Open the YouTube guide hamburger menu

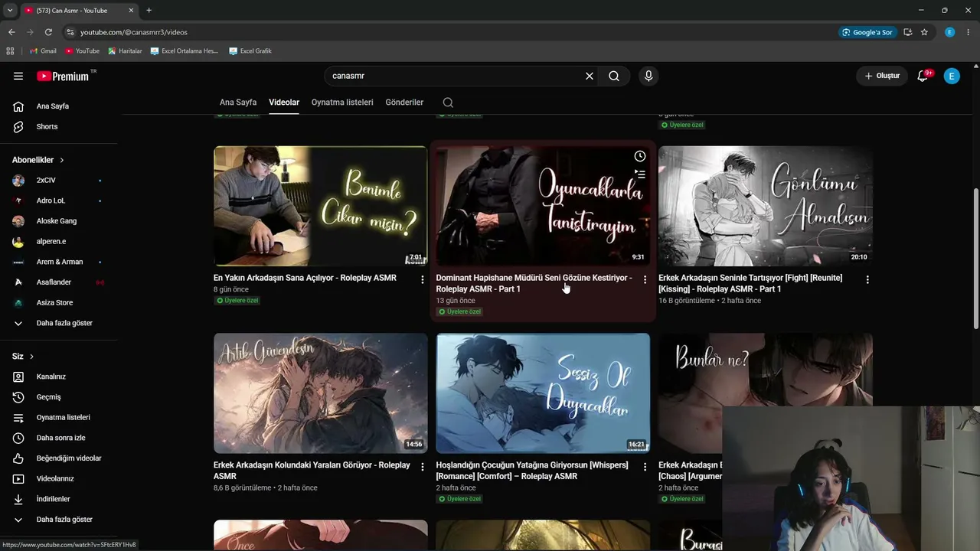pyautogui.click(x=18, y=76)
